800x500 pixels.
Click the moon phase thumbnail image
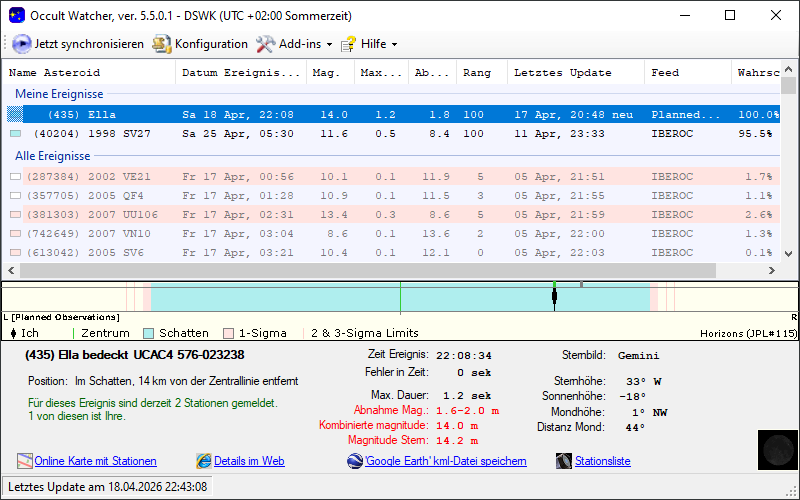pos(778,449)
